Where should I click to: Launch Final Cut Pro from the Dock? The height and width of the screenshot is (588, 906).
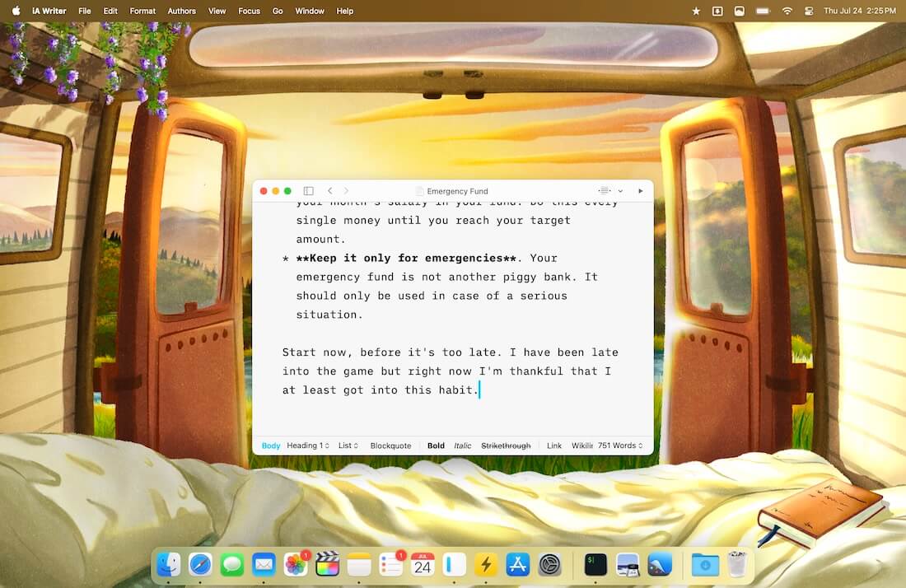tap(327, 564)
